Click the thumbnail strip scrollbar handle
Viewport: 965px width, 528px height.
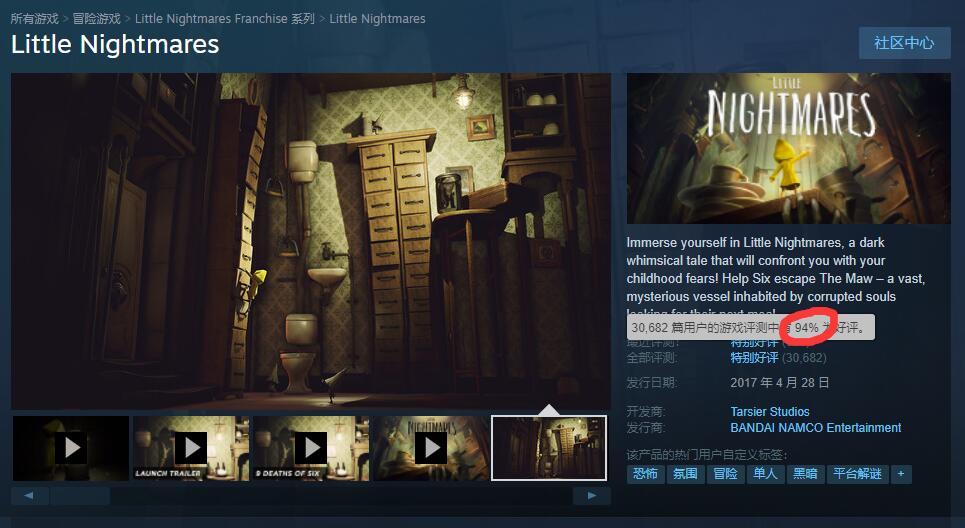[80, 495]
